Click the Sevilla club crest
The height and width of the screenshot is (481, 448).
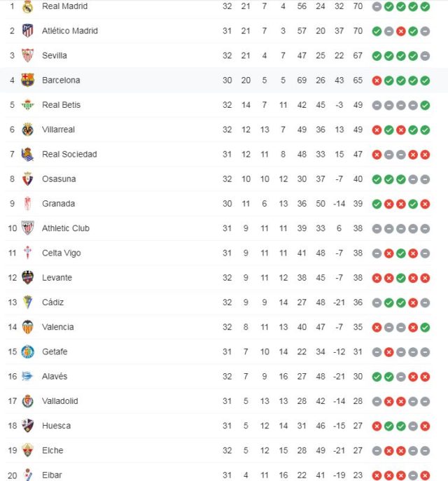[x=27, y=55]
